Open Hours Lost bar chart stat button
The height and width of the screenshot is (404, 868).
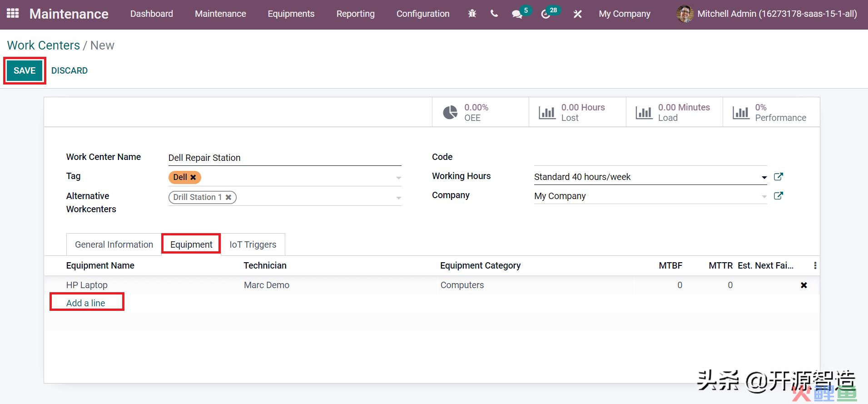point(577,112)
